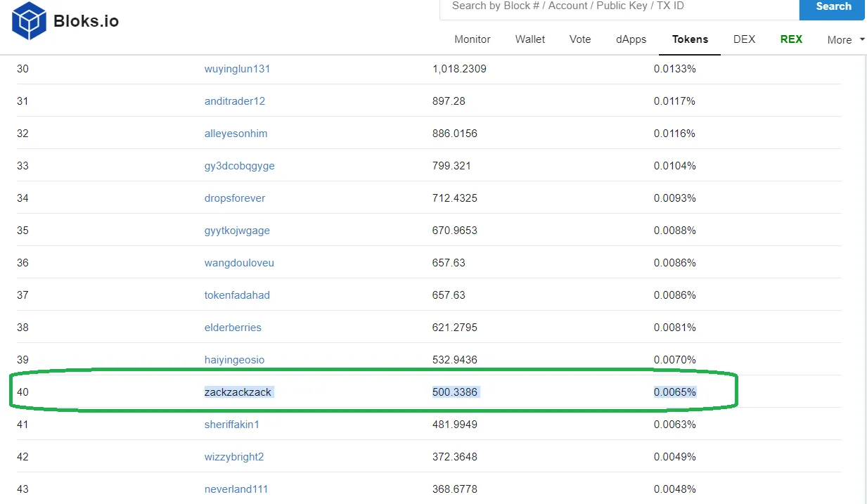Click percentage 0.0070%
This screenshot has width=867, height=504.
pyautogui.click(x=675, y=360)
